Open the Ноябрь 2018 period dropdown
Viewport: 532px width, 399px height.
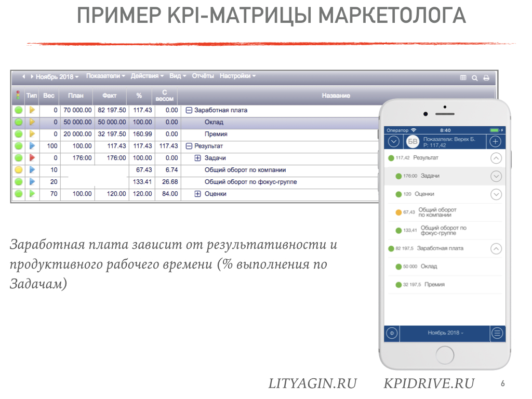[57, 77]
